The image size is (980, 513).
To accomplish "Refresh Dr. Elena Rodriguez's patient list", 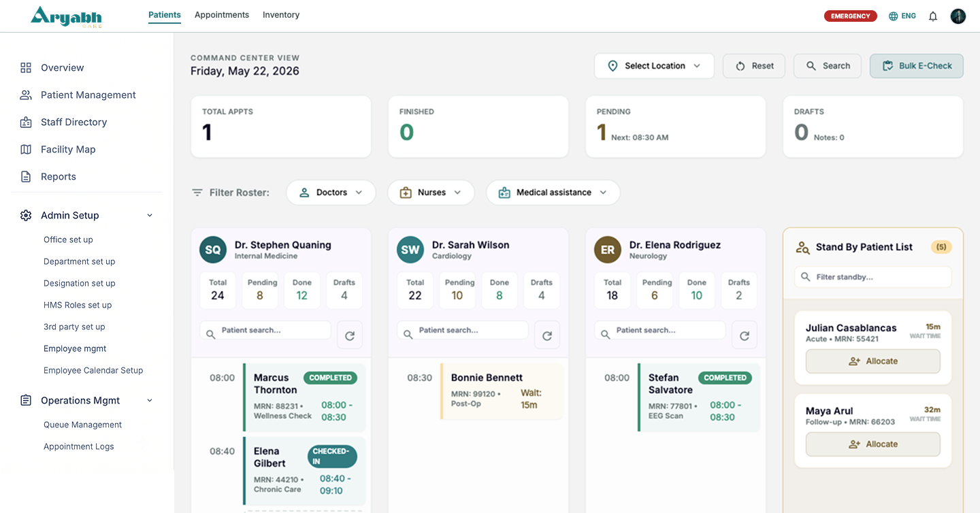I will [745, 335].
